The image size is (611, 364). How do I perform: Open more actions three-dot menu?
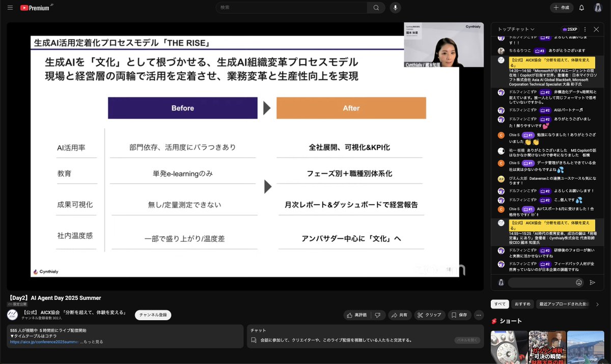coord(479,315)
